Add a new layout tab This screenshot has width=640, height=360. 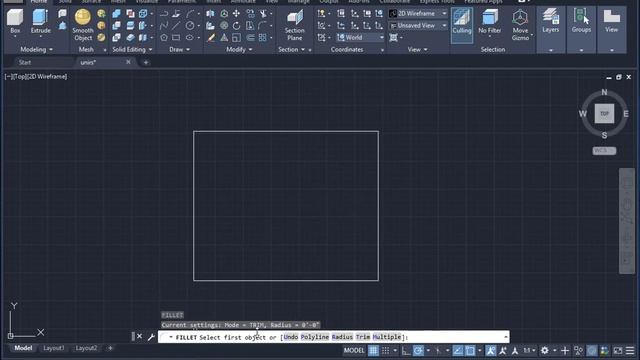110,348
